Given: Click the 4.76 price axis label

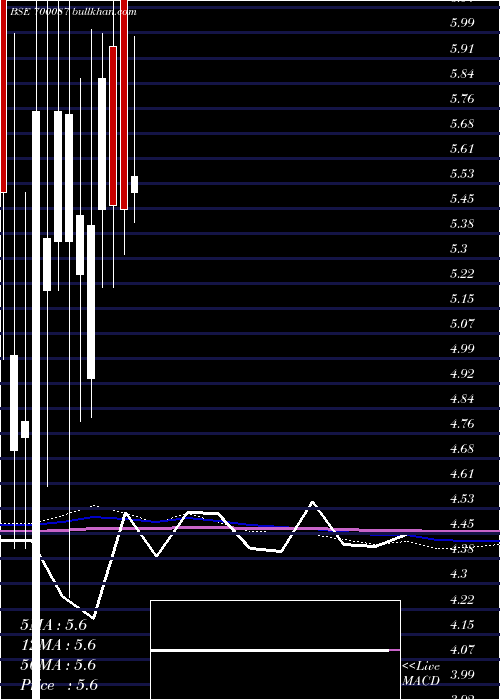Looking at the screenshot, I should click(x=462, y=423).
